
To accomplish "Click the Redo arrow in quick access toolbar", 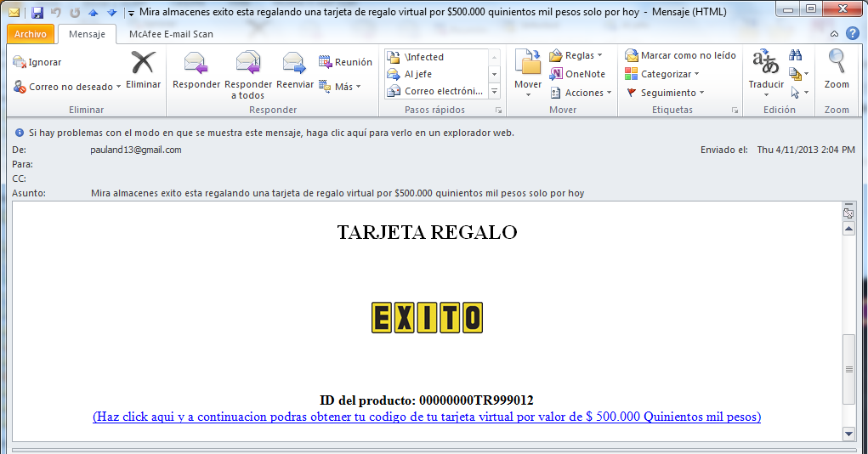I will (x=75, y=12).
